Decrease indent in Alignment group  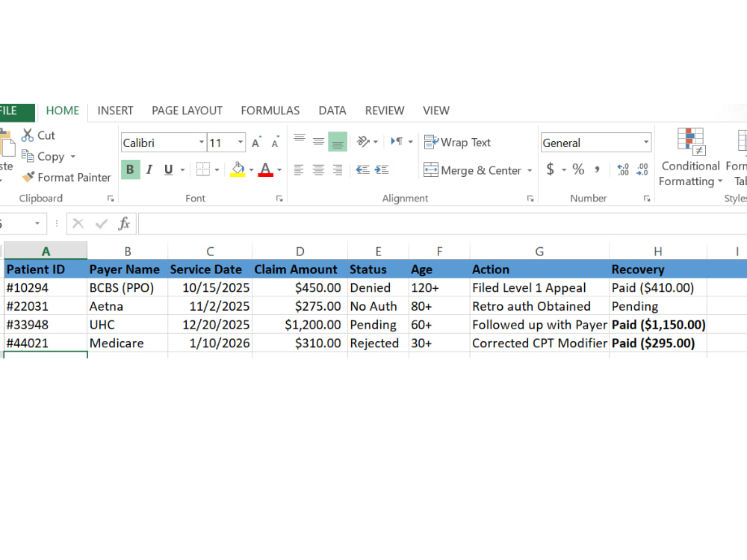point(362,169)
